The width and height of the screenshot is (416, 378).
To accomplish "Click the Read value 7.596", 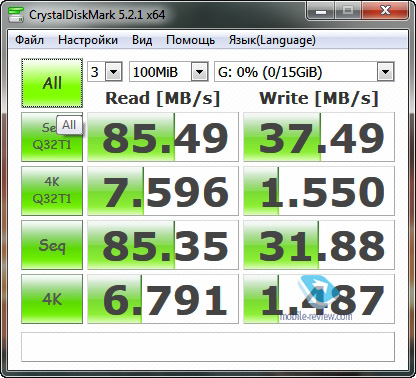I will point(163,191).
